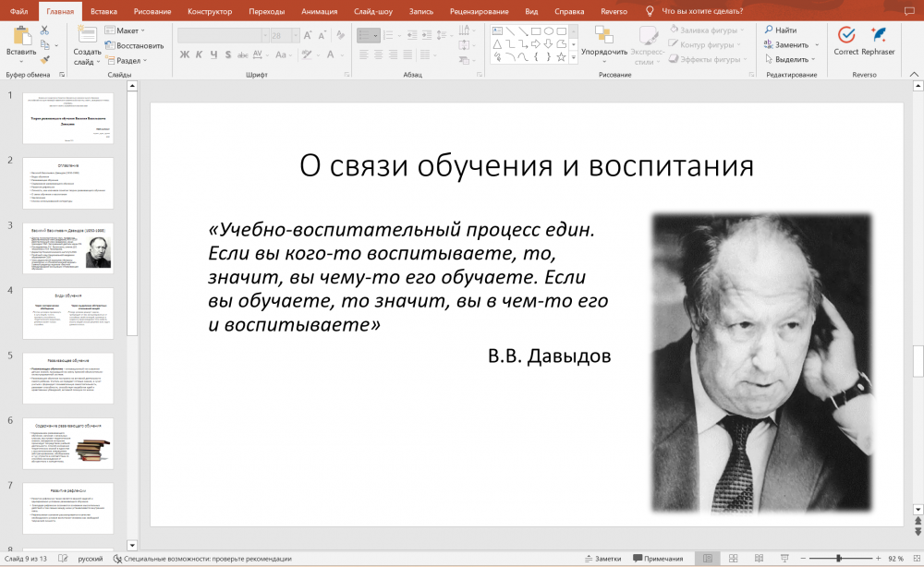
Task: Click the Reverso Correct icon
Action: [845, 36]
